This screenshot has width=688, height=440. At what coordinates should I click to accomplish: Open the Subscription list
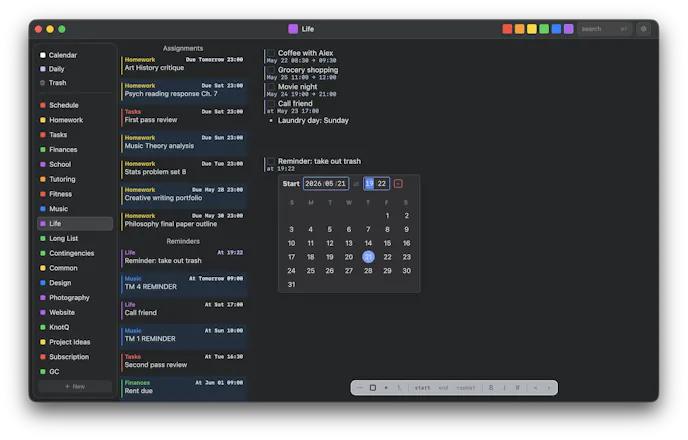point(75,357)
